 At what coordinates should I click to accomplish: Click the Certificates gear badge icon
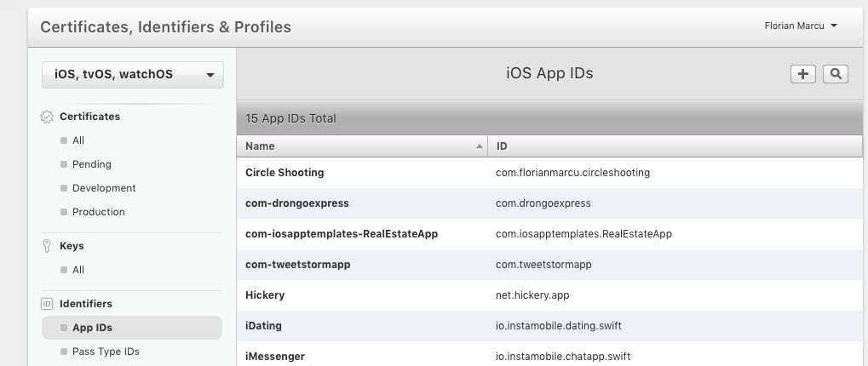point(48,117)
